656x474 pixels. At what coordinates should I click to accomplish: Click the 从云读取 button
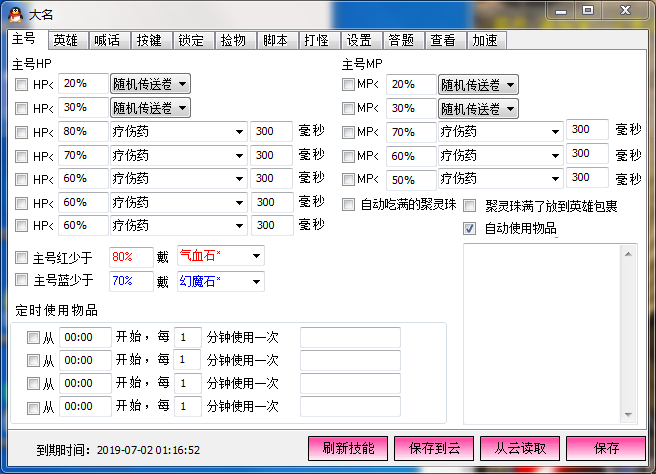520,448
